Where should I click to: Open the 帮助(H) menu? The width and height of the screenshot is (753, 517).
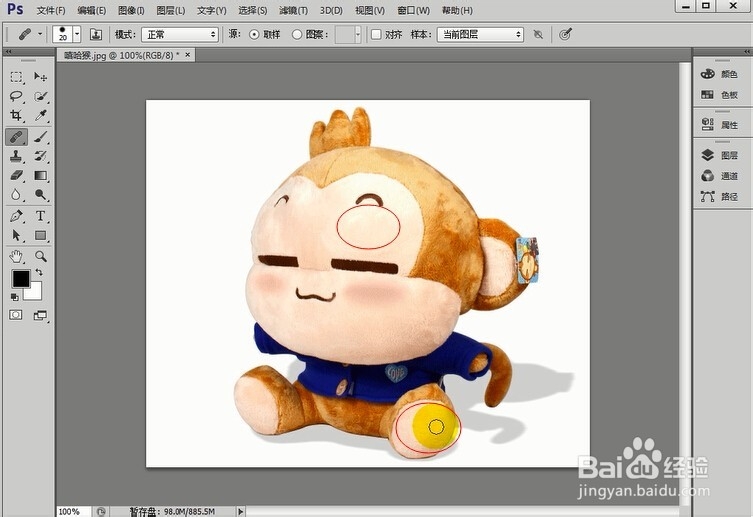point(457,10)
